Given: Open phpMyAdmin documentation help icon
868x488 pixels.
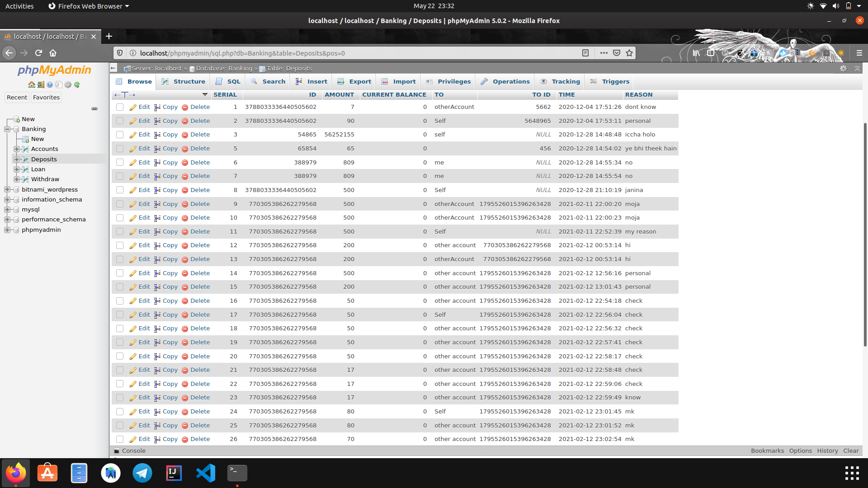Looking at the screenshot, I should (50, 84).
